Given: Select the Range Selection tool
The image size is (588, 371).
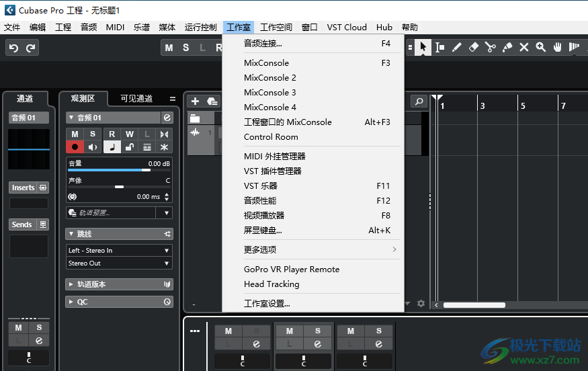Looking at the screenshot, I should pyautogui.click(x=440, y=47).
